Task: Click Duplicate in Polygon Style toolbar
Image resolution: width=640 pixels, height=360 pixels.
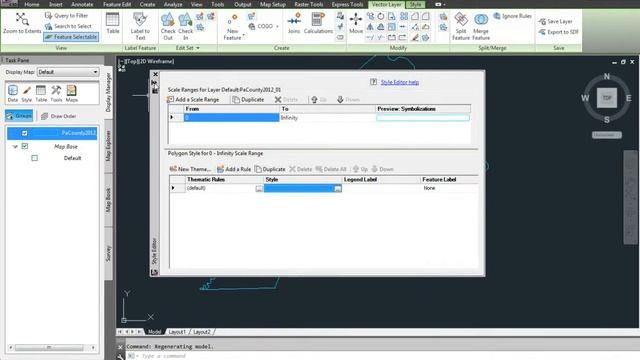Action: [270, 169]
